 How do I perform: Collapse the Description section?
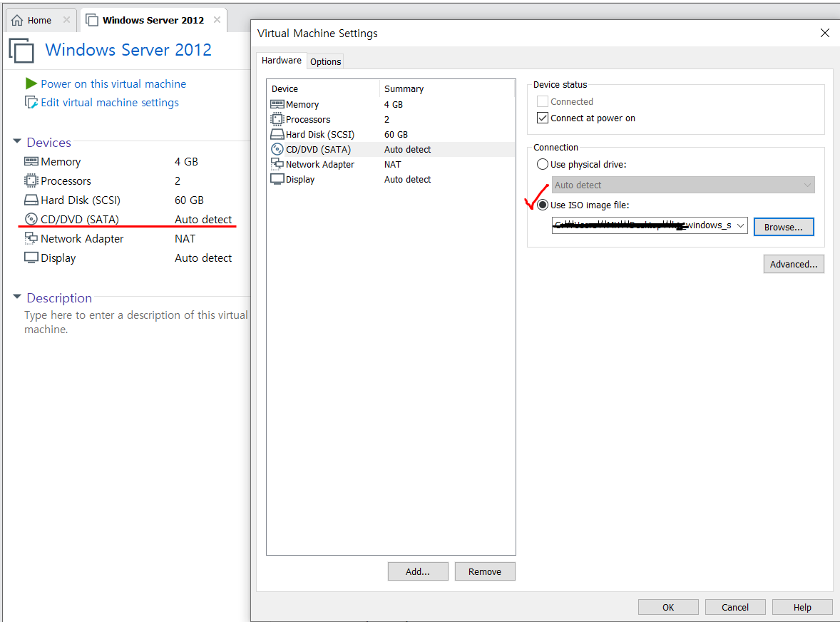tap(17, 297)
